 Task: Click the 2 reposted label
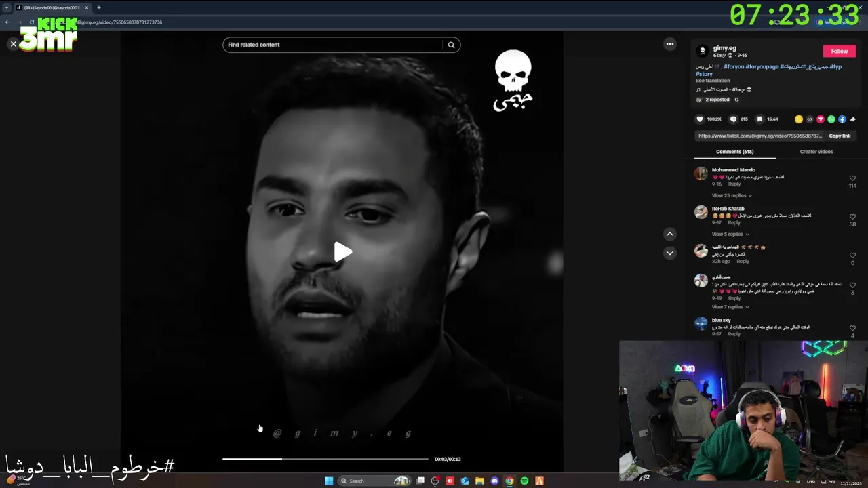point(717,100)
